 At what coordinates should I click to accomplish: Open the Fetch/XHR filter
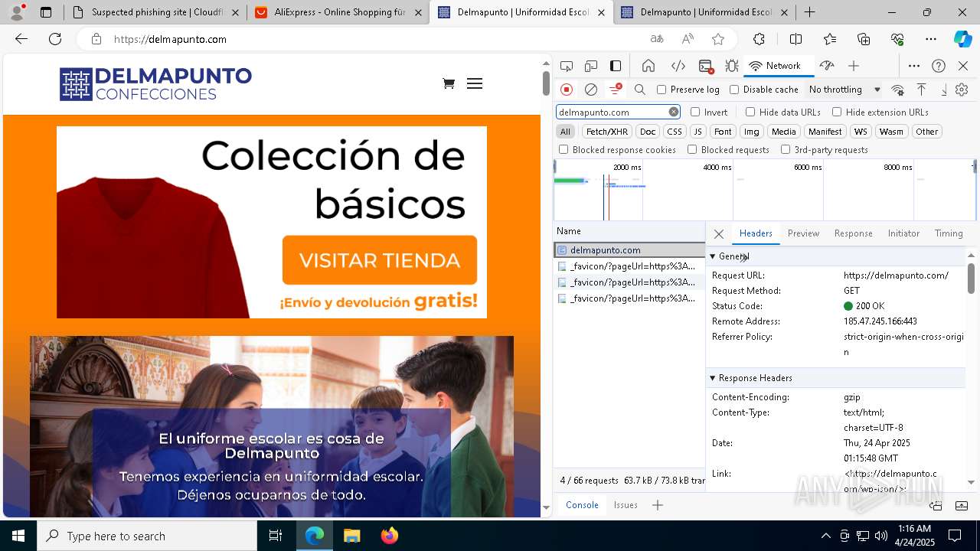point(607,132)
